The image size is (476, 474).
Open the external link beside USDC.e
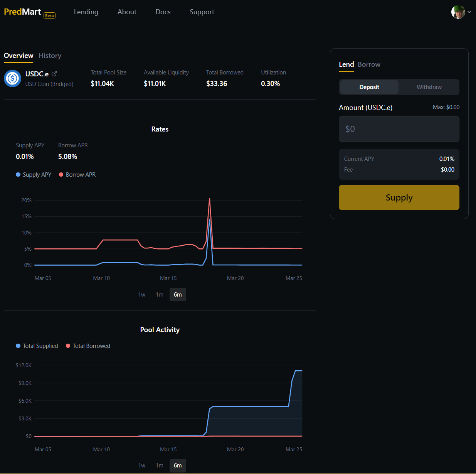54,73
